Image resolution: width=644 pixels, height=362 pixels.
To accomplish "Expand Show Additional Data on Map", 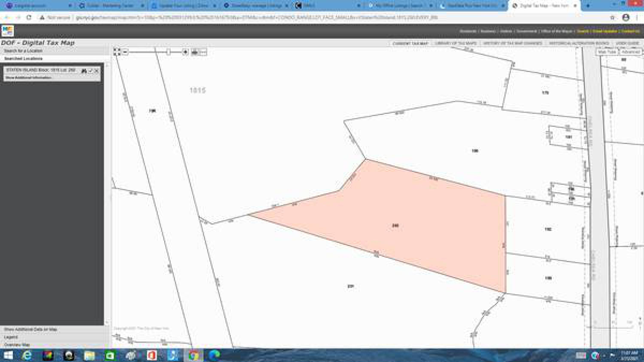I will [x=30, y=329].
